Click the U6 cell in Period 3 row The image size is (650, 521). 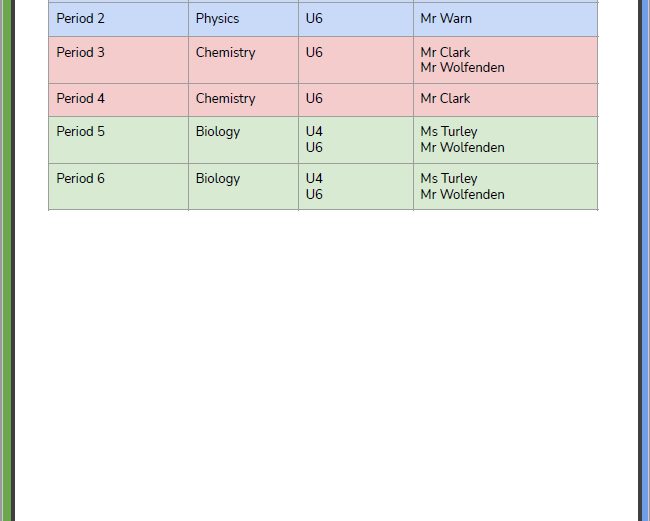[x=315, y=53]
